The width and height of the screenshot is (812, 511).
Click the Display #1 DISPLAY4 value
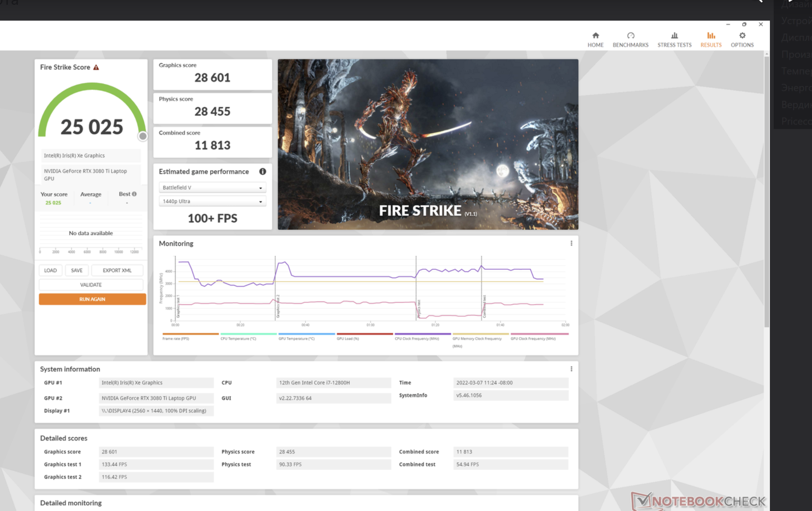pyautogui.click(x=156, y=411)
